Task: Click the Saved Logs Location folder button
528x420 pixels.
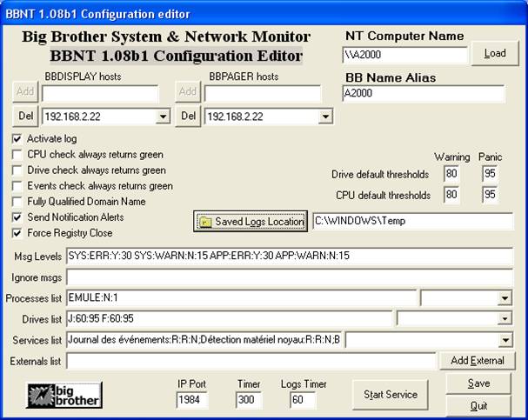Action: pyautogui.click(x=251, y=222)
